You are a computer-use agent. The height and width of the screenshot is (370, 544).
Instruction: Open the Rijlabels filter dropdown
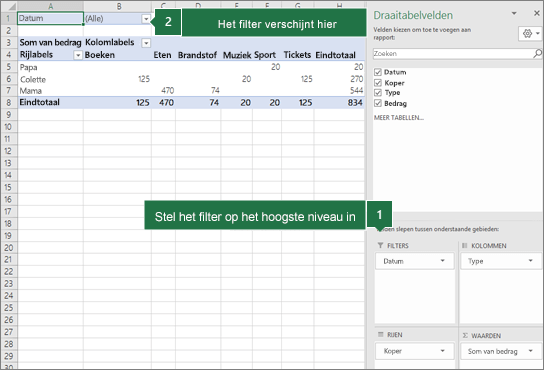click(78, 55)
